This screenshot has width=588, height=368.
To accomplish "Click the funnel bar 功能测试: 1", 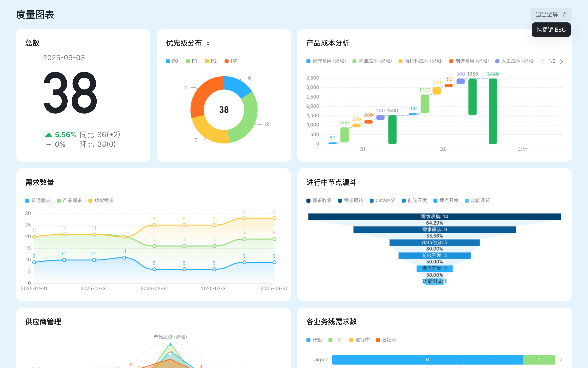I will click(435, 281).
